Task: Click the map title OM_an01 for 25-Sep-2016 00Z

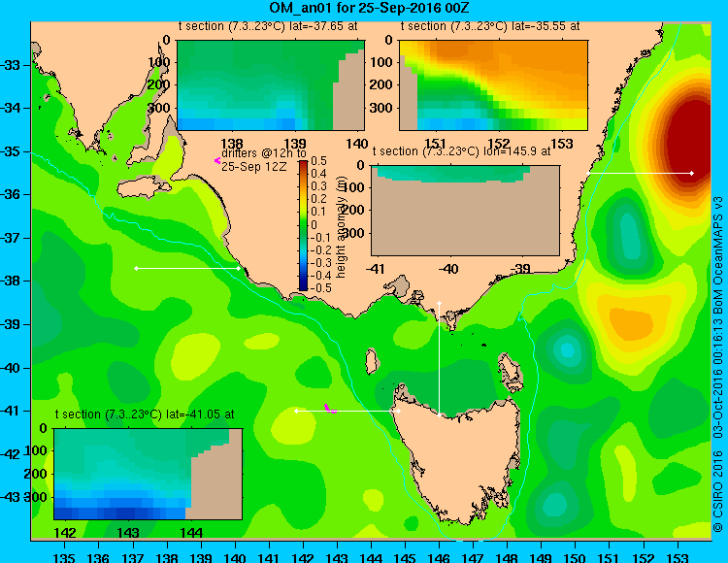Action: point(369,8)
